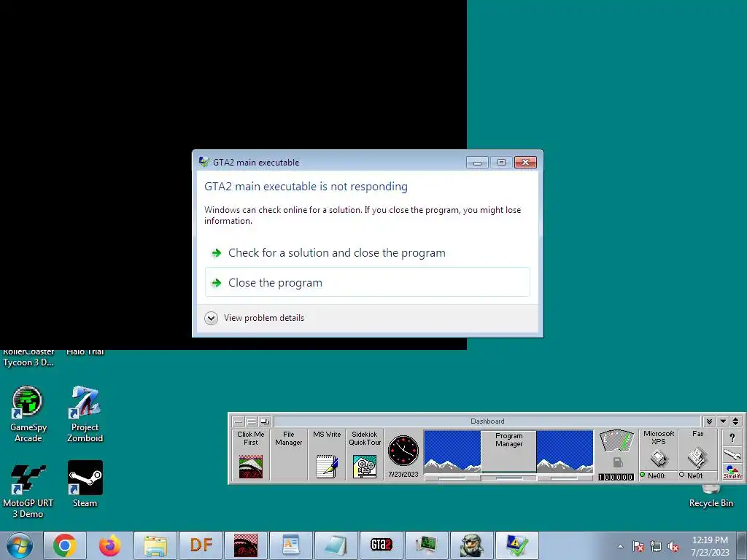The width and height of the screenshot is (747, 560).
Task: Open MotoGP URT 3 Demo shortcut
Action: click(x=28, y=489)
